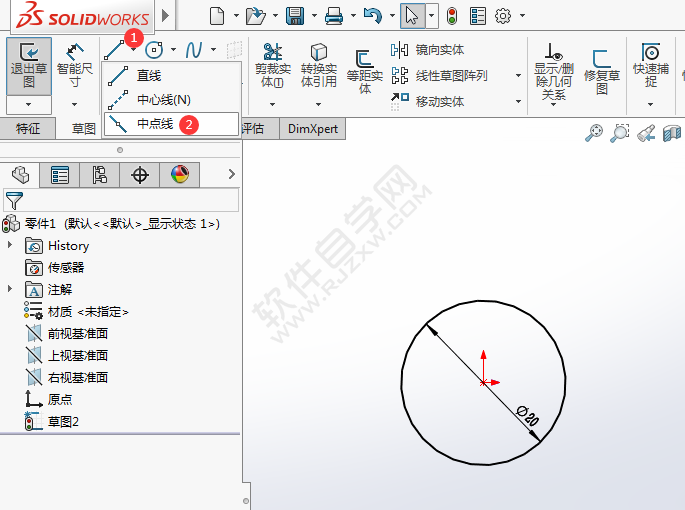Click the Zoom to Fit icon
The width and height of the screenshot is (685, 510).
click(x=594, y=133)
